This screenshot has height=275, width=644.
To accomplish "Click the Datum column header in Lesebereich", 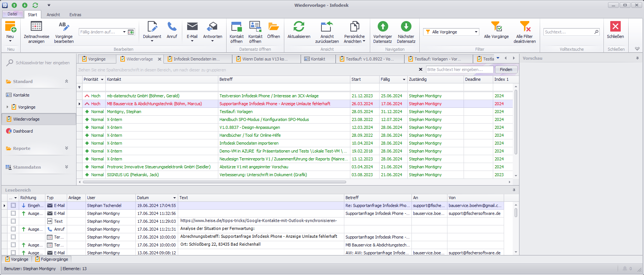I will 156,198.
